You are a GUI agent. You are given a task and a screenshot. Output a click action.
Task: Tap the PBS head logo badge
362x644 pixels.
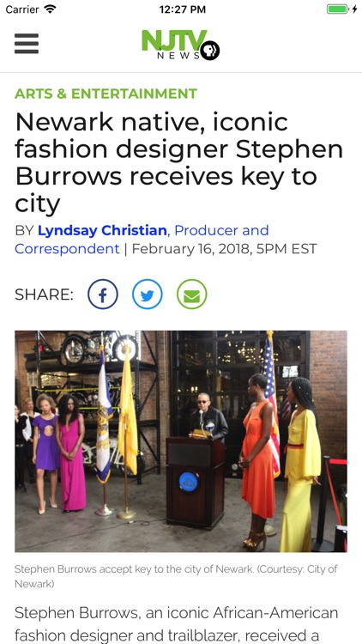tap(210, 51)
